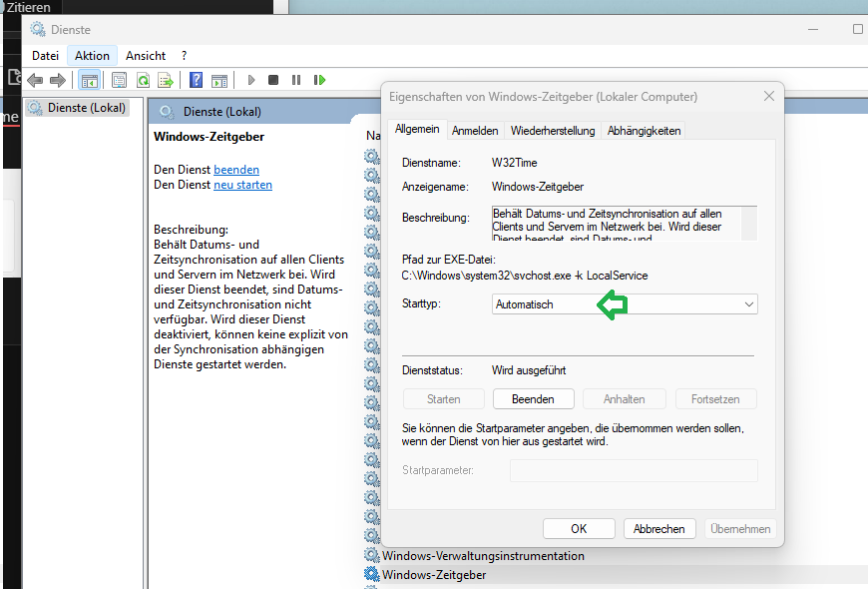Click the svchost.exe EXE path text
Screen dimensions: 868x589
point(524,276)
